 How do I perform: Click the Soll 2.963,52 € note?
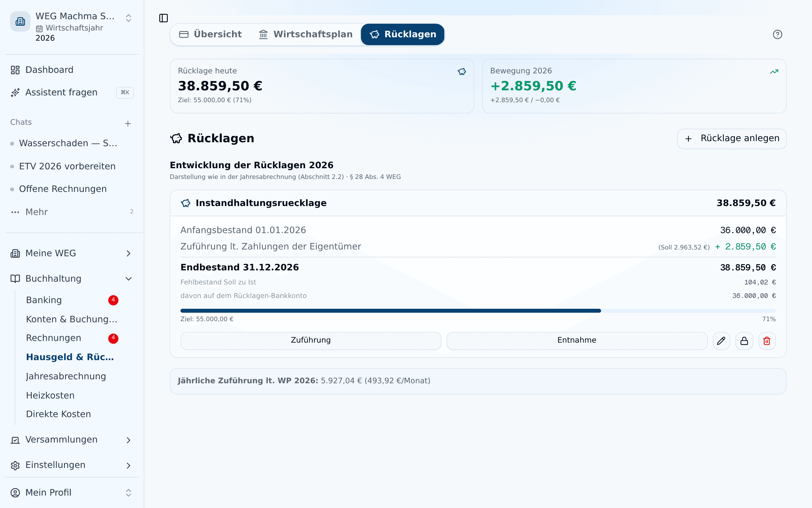point(684,247)
